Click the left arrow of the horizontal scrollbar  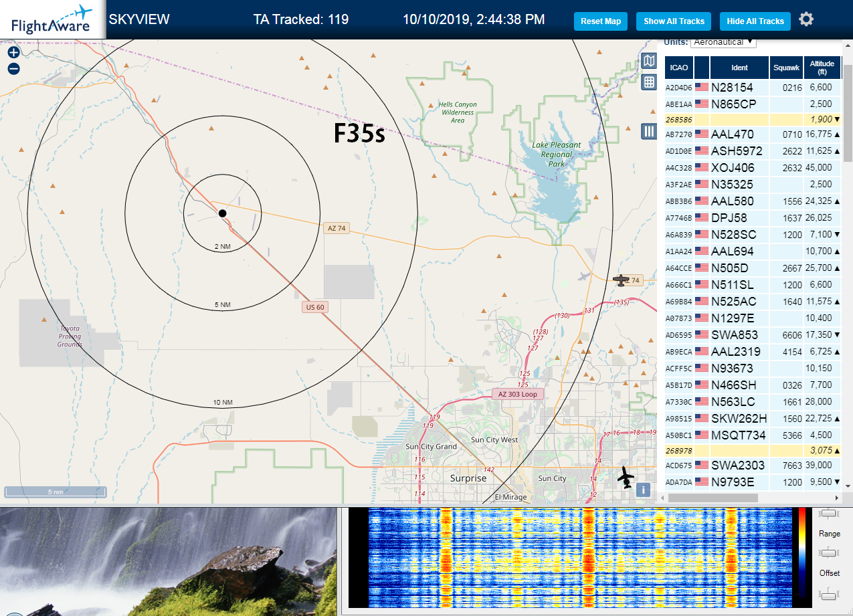tap(662, 498)
